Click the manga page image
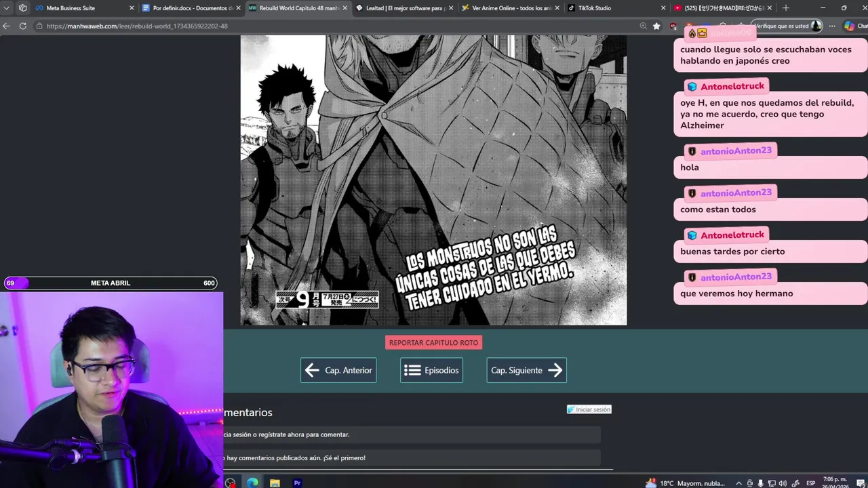Viewport: 868px width, 488px height. [x=433, y=180]
